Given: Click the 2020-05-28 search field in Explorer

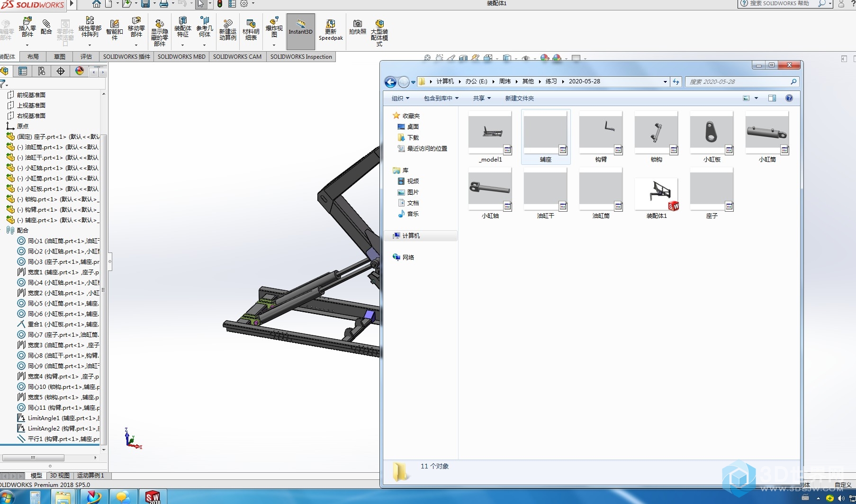Looking at the screenshot, I should pos(742,82).
